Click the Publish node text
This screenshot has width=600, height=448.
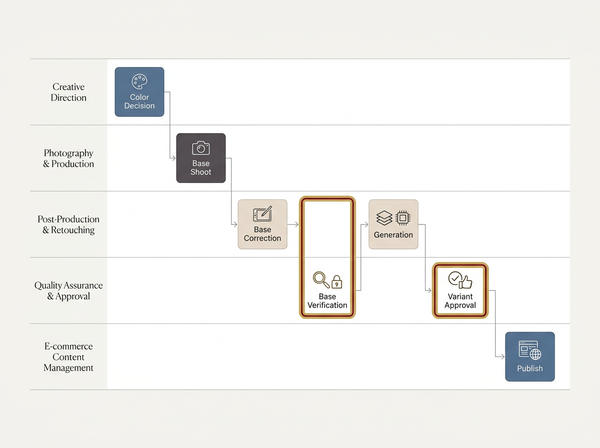click(x=530, y=368)
